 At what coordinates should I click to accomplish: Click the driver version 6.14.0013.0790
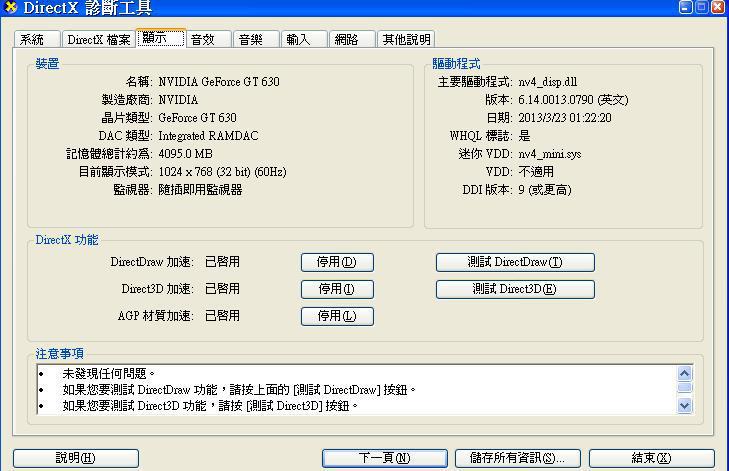coord(556,100)
